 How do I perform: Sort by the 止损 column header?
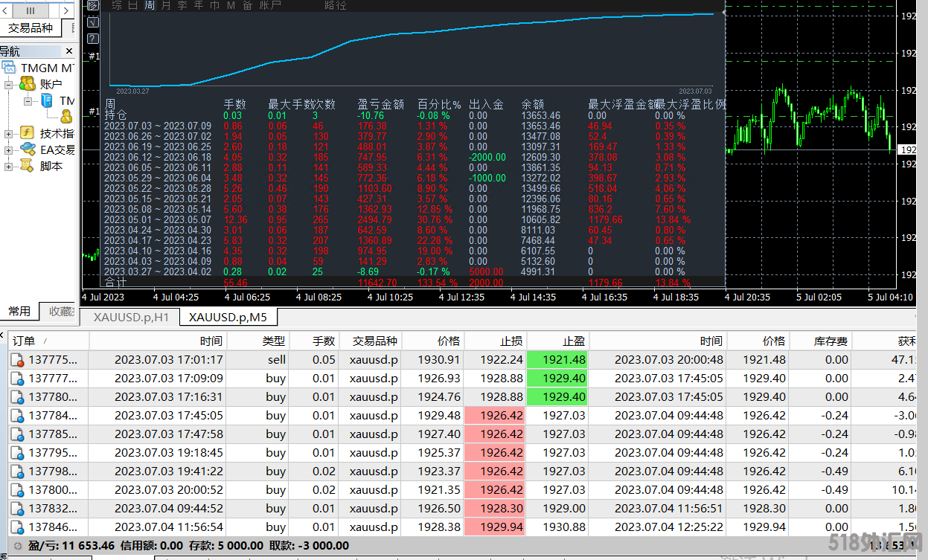[494, 341]
